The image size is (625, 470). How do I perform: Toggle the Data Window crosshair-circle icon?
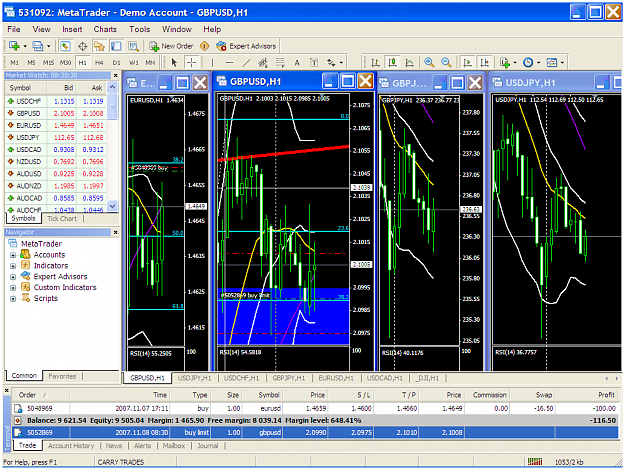click(x=83, y=46)
